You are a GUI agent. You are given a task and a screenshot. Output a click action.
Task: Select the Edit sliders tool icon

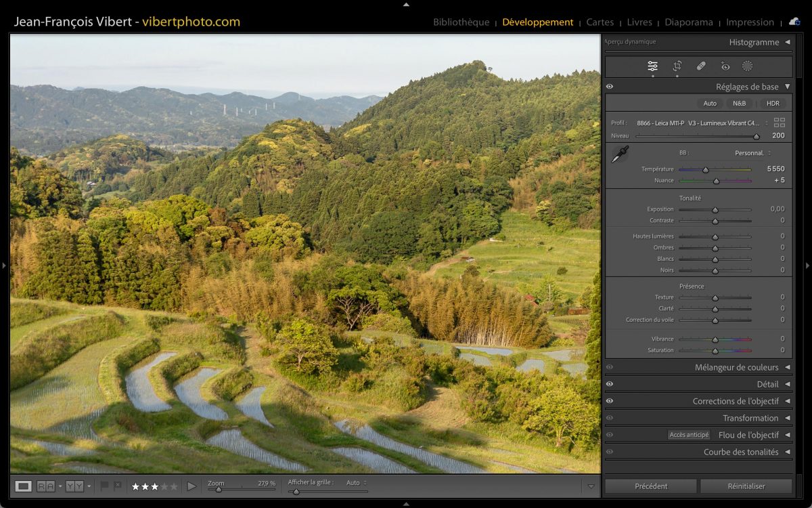tap(652, 66)
